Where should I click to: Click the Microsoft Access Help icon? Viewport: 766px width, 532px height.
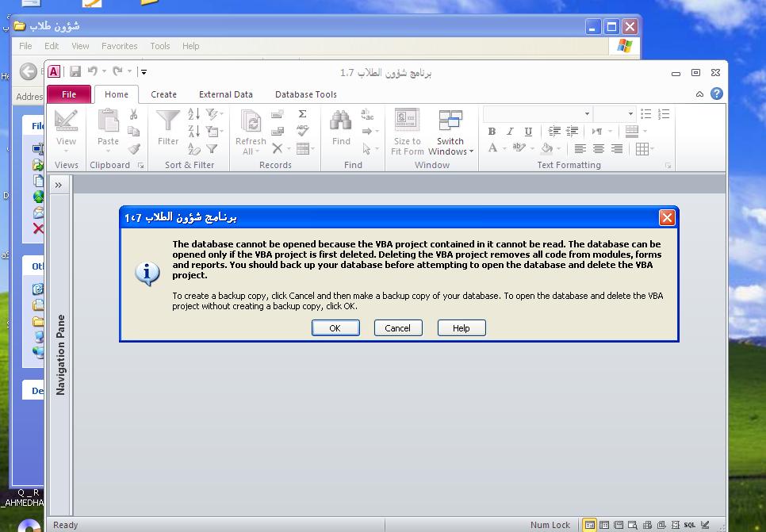717,94
